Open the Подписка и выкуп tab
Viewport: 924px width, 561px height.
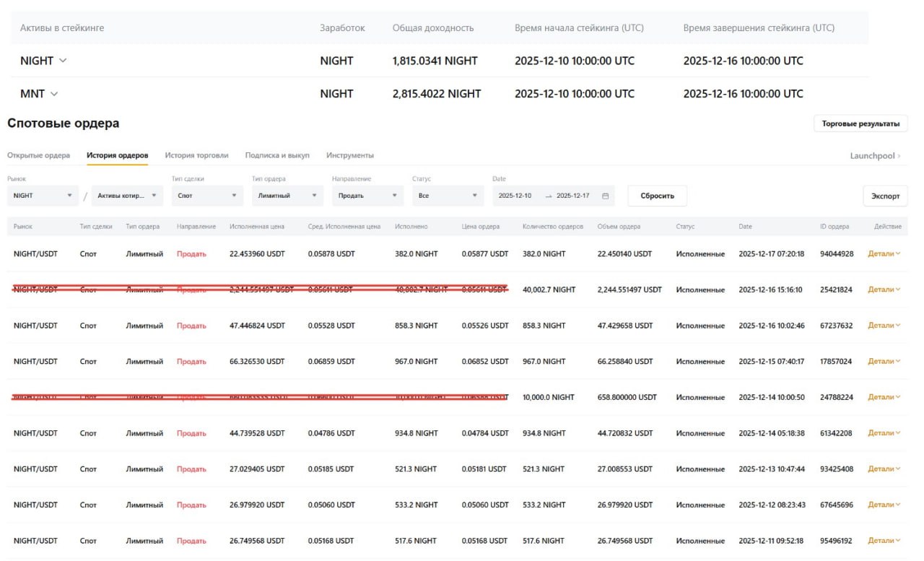pyautogui.click(x=277, y=155)
